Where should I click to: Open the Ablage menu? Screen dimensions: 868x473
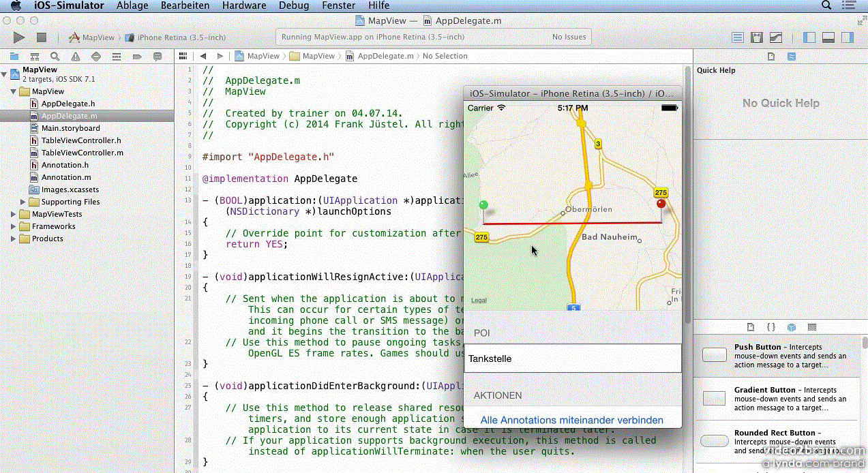(132, 5)
